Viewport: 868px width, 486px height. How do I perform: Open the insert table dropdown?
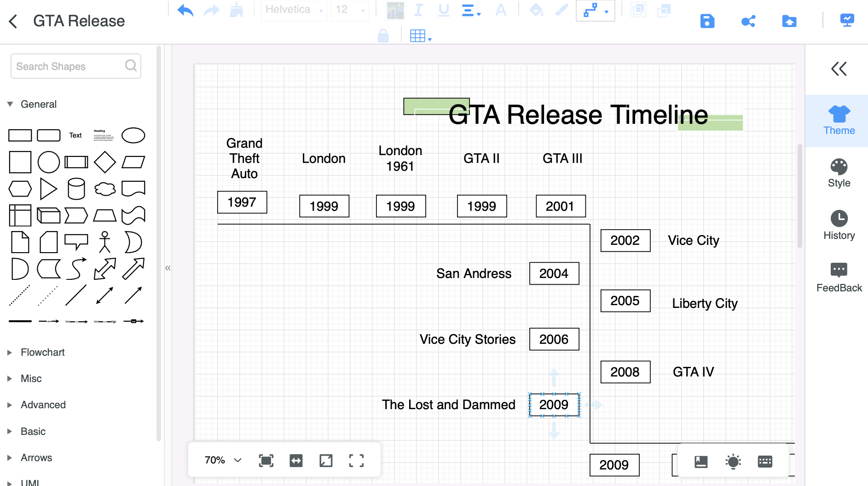click(x=420, y=36)
